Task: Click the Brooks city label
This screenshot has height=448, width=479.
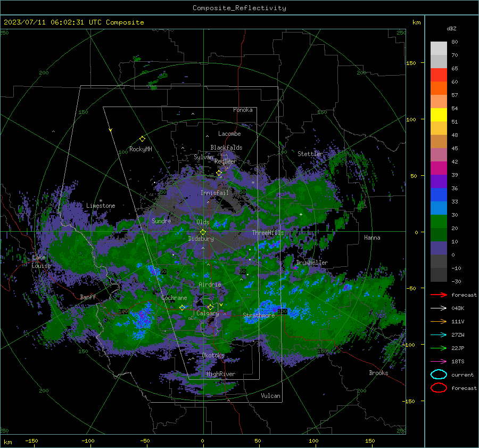Action: click(x=378, y=373)
